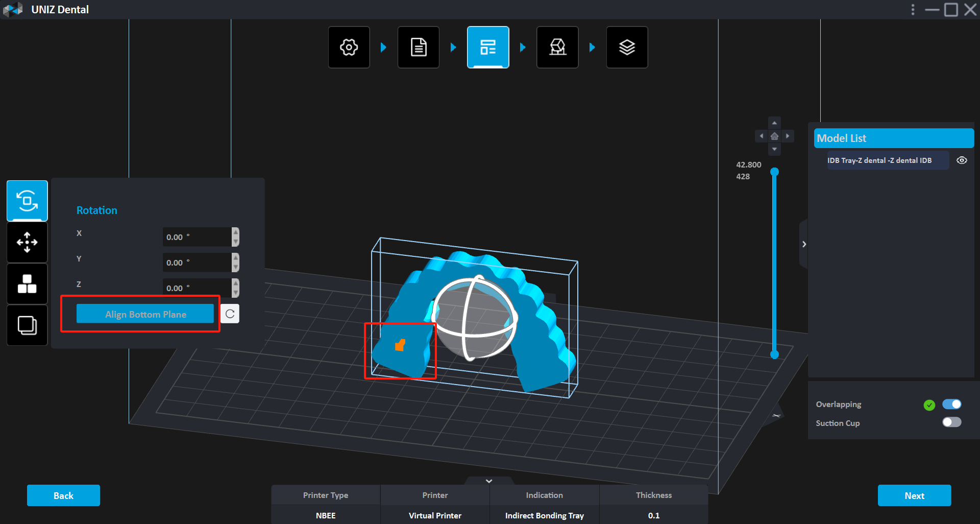Select the Move tool with arrows
Screen dimensions: 980x524
[x=27, y=242]
